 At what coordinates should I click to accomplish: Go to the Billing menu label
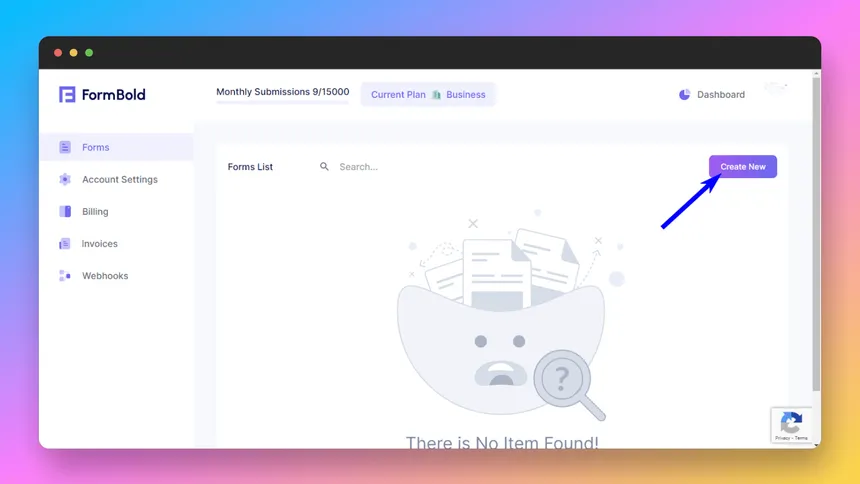tap(95, 211)
